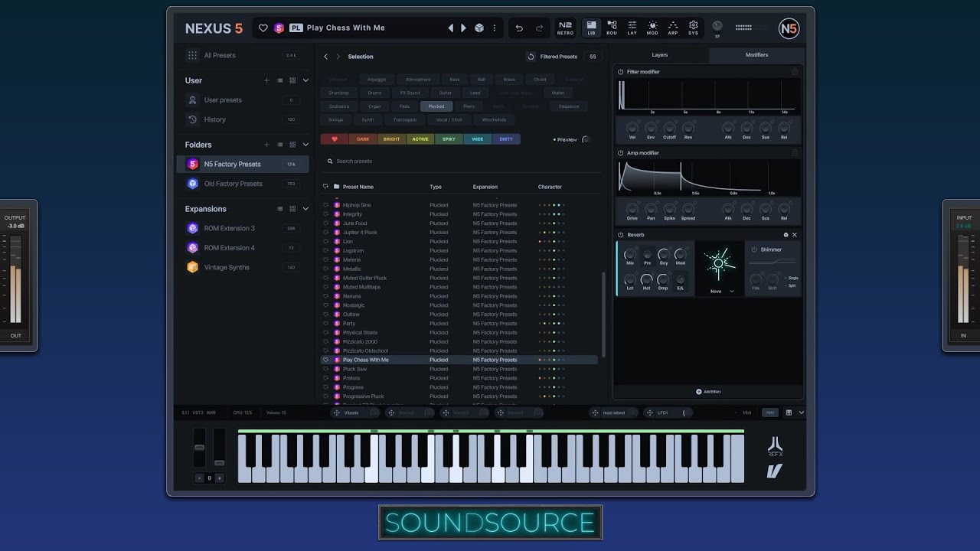Switch User section to list view

tap(279, 80)
